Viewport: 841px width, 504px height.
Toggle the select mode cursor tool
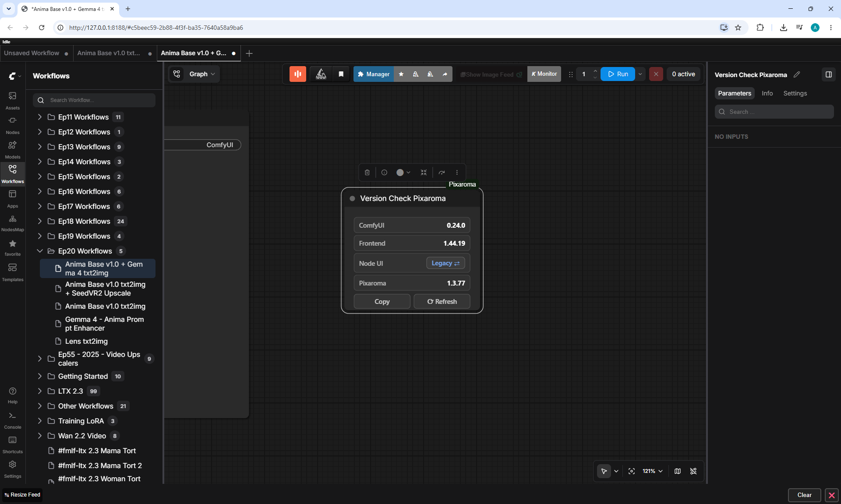point(604,471)
